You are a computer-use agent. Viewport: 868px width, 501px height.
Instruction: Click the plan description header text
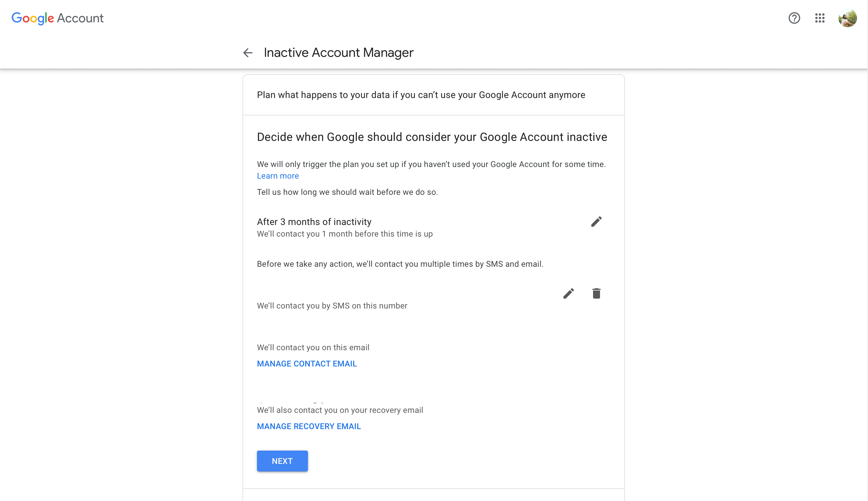coord(421,95)
